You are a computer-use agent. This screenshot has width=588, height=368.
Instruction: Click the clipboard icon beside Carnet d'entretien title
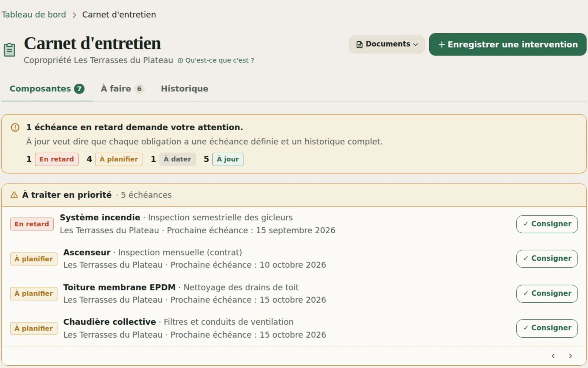coord(9,50)
